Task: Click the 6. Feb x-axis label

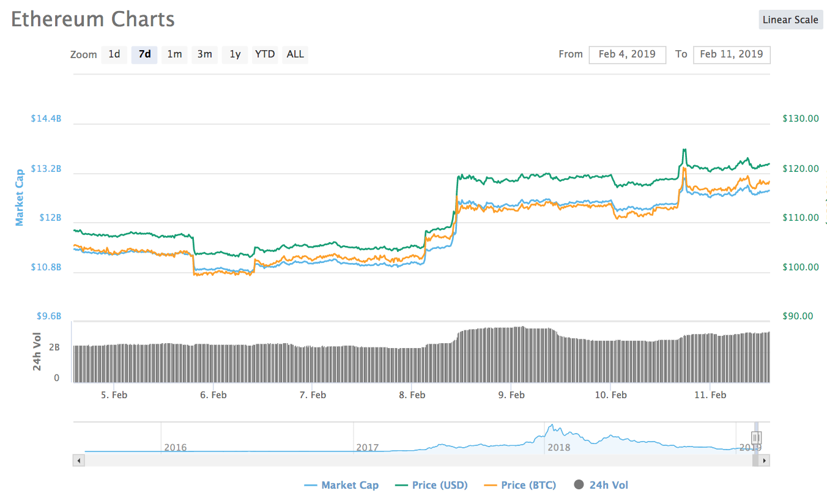Action: (213, 395)
